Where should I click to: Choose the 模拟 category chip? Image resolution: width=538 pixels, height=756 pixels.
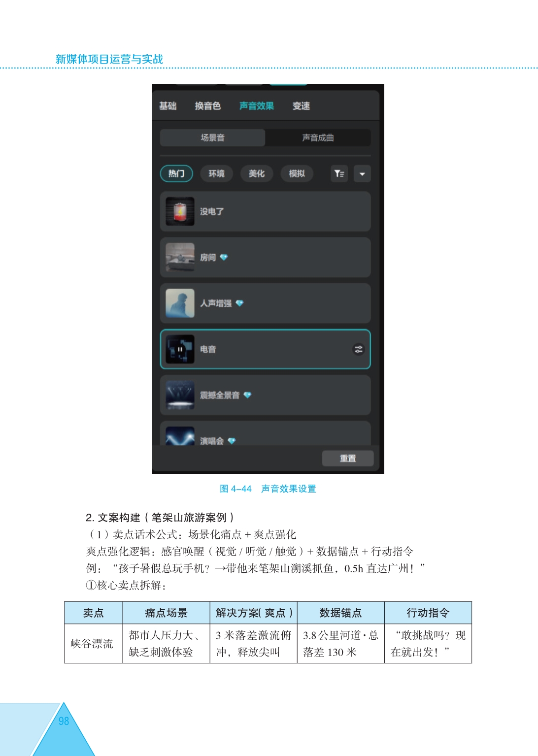297,173
